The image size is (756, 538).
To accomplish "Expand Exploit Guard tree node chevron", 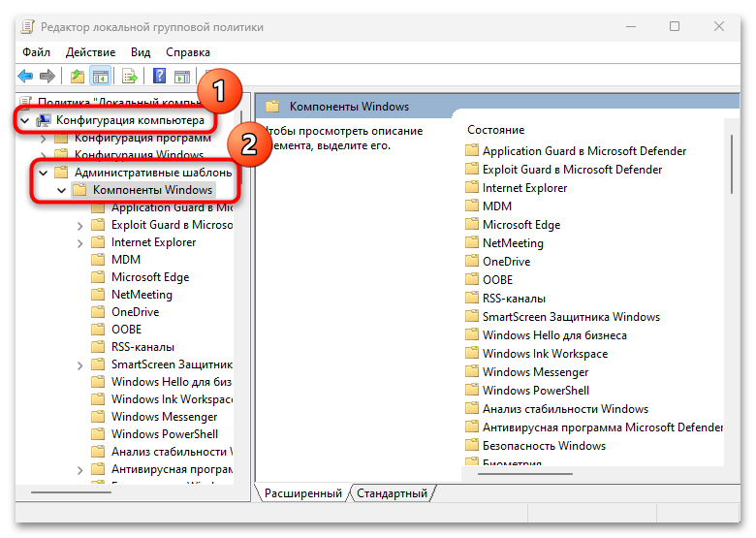I will pos(80,226).
